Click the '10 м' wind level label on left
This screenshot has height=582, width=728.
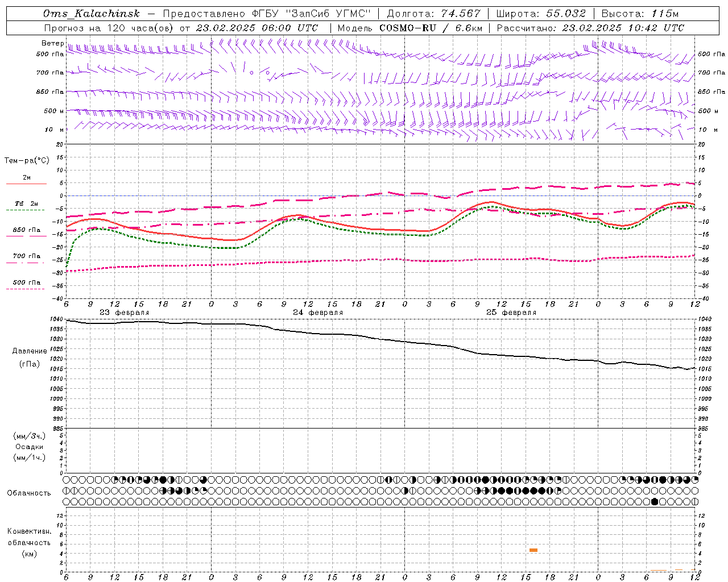tap(54, 130)
